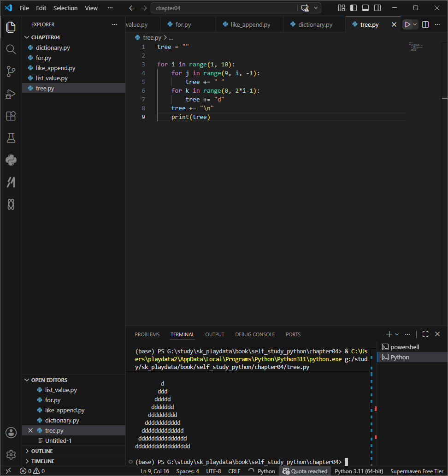Open the Search view icon
The image size is (448, 476).
coord(11,49)
